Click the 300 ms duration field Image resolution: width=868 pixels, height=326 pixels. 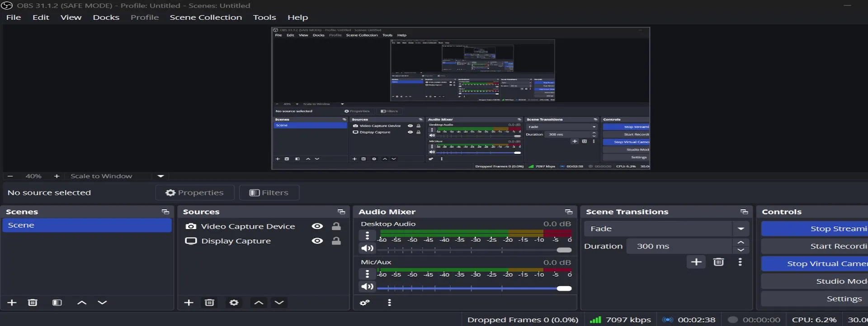(679, 246)
